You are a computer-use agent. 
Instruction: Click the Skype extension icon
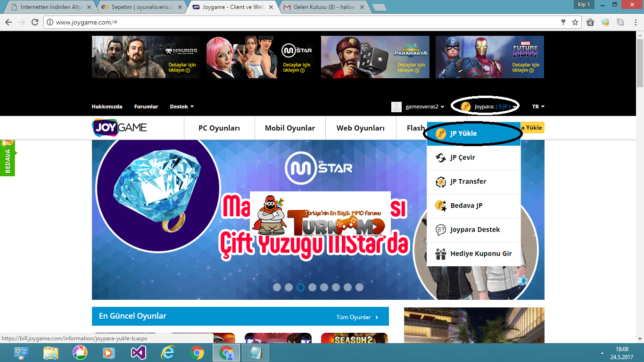[620, 22]
